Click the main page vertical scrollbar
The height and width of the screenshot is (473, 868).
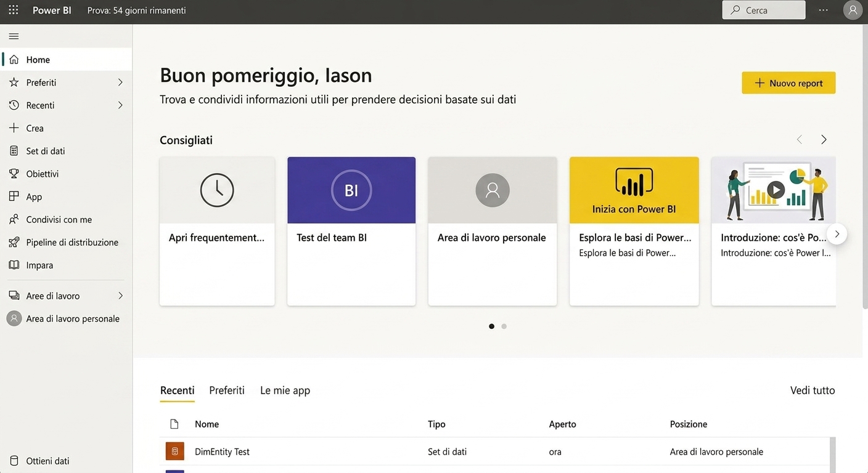tap(865, 166)
